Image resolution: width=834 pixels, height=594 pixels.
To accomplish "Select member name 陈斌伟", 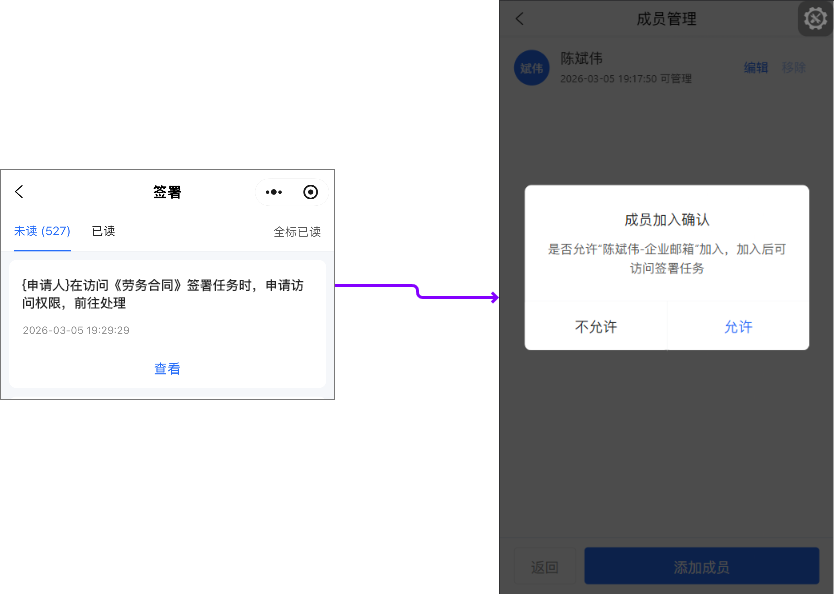I will 581,58.
